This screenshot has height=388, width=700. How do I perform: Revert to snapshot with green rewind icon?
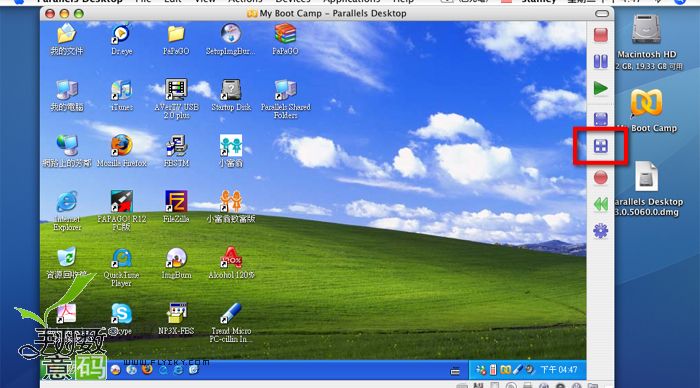[x=600, y=204]
